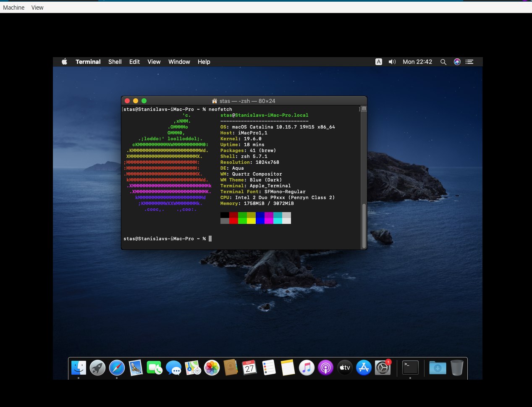This screenshot has height=407, width=532.
Task: Click the green color block in neofetch
Action: pos(242,221)
